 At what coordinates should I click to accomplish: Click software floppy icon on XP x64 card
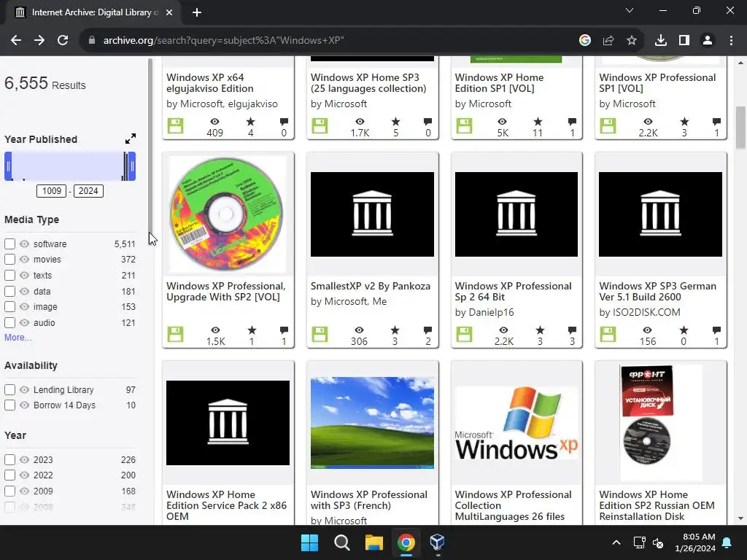[x=175, y=125]
